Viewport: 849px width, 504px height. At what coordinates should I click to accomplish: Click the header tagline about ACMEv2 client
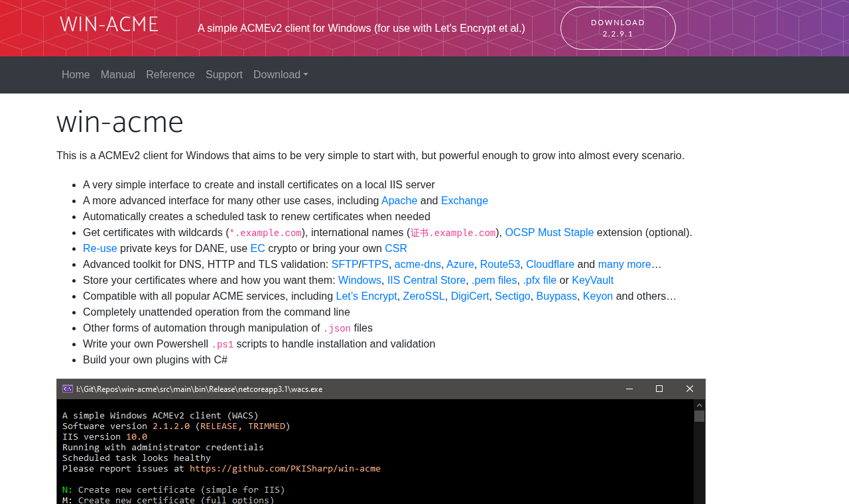coord(361,29)
